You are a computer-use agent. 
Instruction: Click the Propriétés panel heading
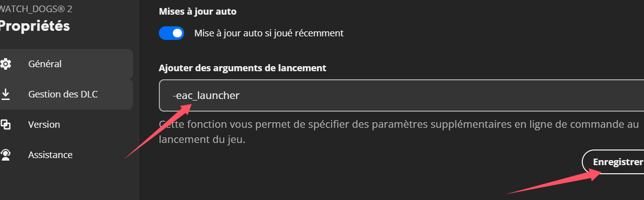34,26
